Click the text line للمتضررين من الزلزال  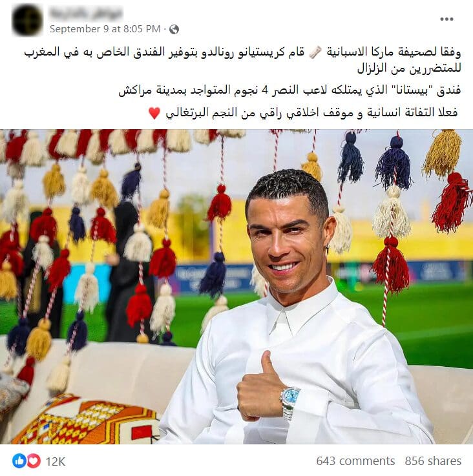(x=409, y=68)
